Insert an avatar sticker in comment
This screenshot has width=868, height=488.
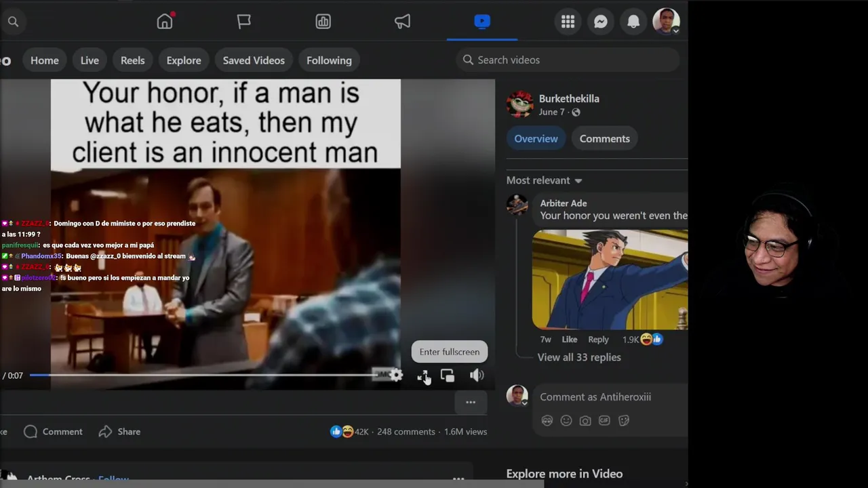click(x=547, y=421)
